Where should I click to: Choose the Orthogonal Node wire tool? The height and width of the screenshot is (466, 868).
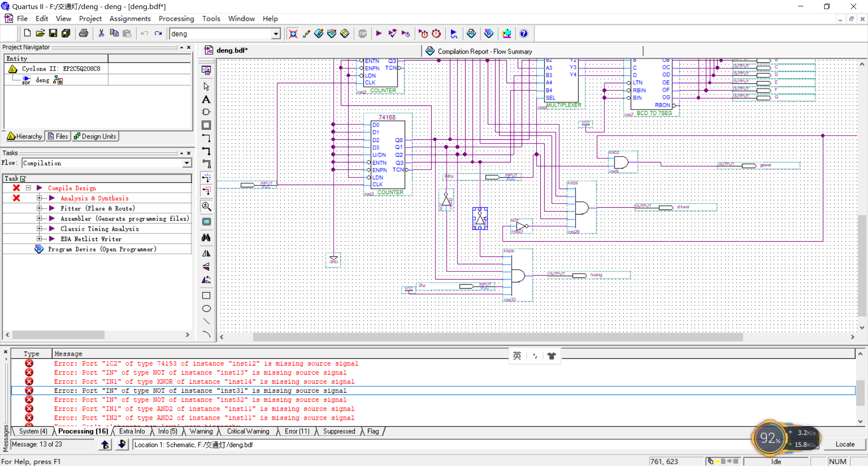[206, 138]
